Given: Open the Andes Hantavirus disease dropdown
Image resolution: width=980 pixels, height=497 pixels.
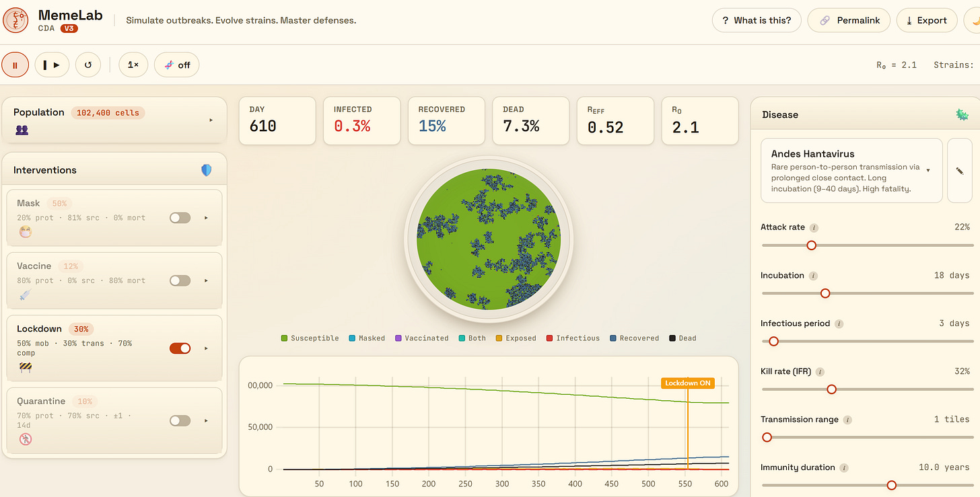Looking at the screenshot, I should click(851, 171).
